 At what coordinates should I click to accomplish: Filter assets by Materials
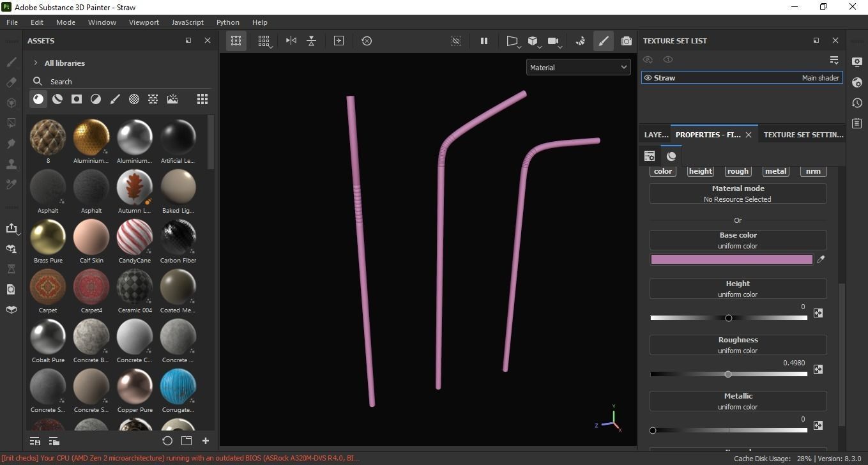pos(38,99)
